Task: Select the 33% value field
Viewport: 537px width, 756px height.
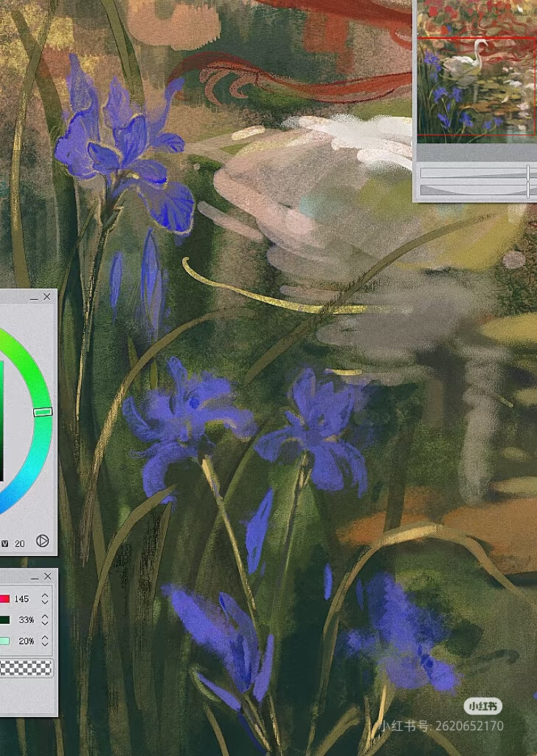Action: click(26, 619)
